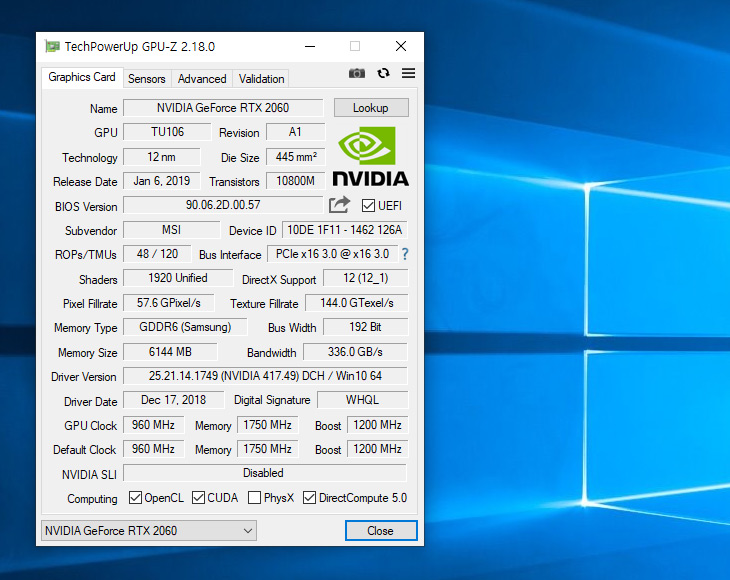Image resolution: width=730 pixels, height=580 pixels.
Task: Open the NVIDIA GeForce RTX 2060 dropdown
Action: click(x=149, y=531)
